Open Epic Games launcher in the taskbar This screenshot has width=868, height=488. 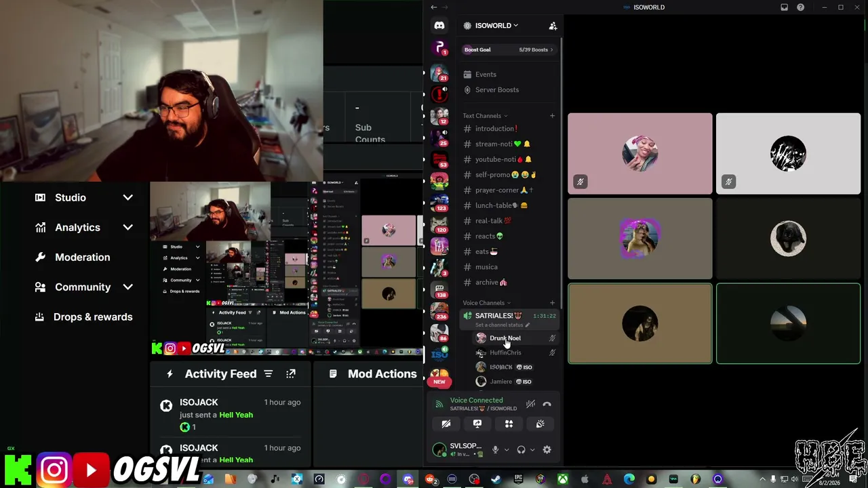[518, 479]
